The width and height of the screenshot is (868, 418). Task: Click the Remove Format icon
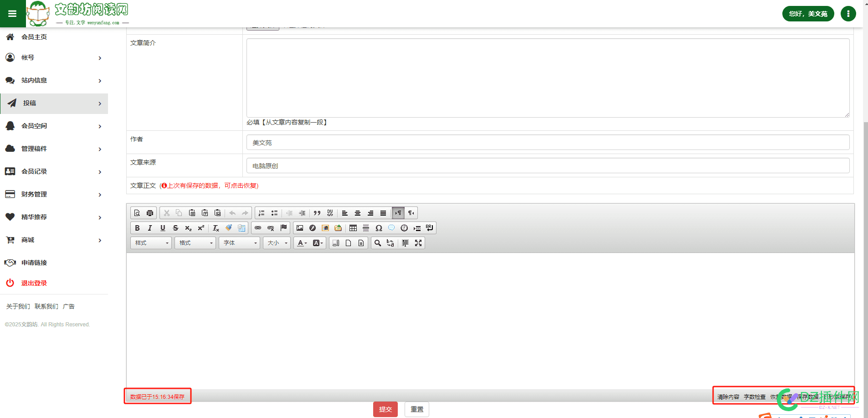click(216, 228)
